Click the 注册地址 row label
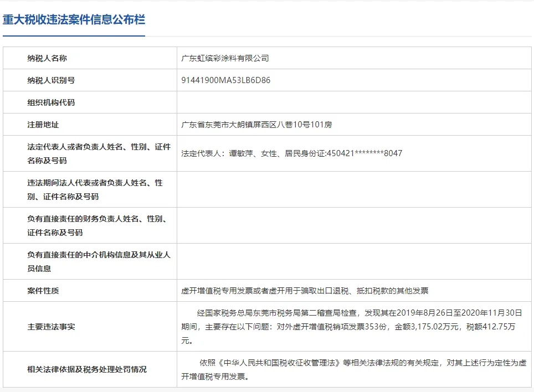Screen dimensions: 534x392 point(43,125)
